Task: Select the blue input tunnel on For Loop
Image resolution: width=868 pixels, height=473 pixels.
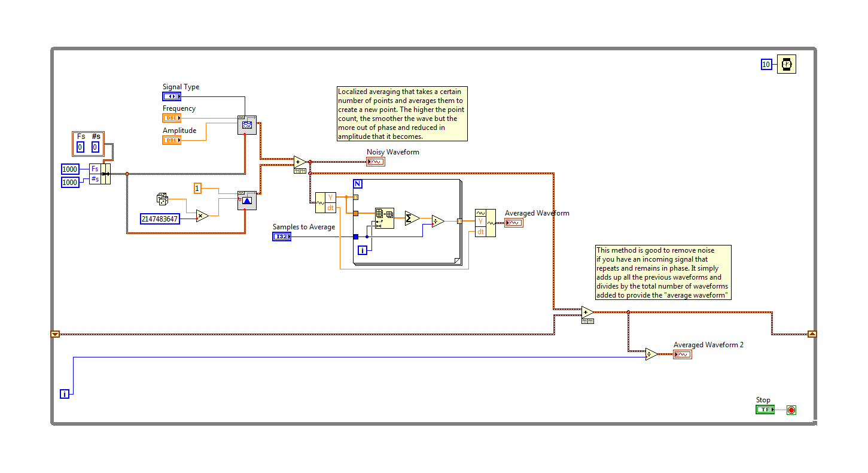Action: (356, 236)
